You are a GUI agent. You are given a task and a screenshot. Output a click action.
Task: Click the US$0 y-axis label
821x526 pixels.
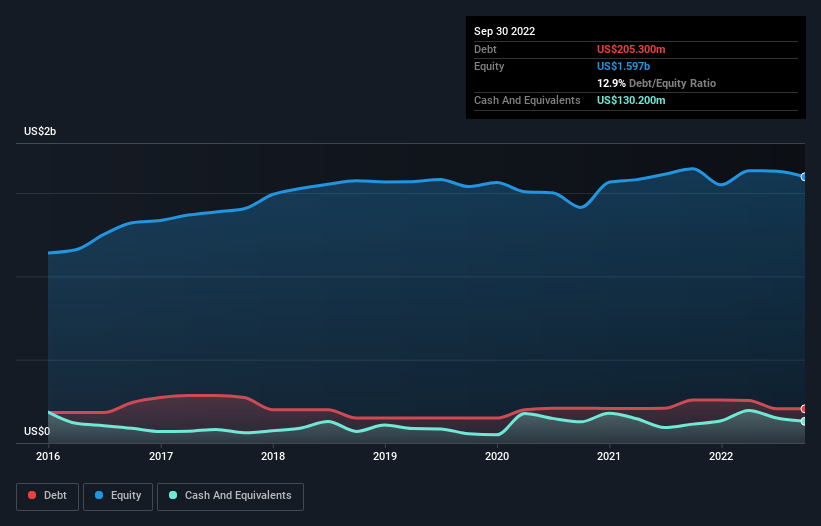[37, 431]
